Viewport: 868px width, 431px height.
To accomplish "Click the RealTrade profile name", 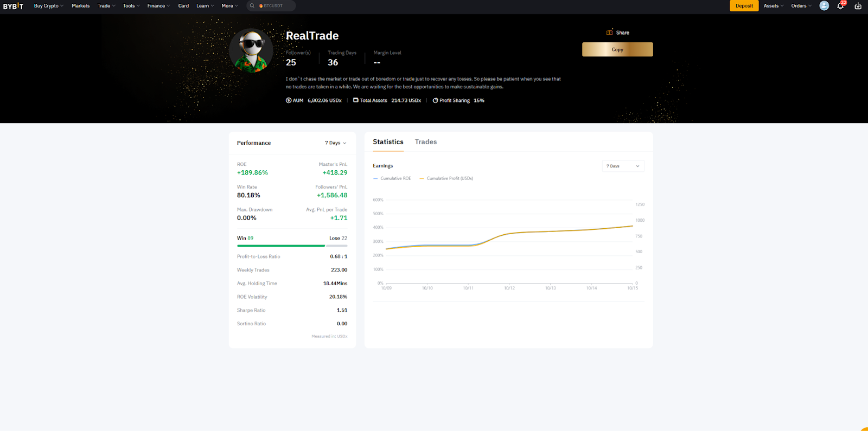I will (x=312, y=36).
